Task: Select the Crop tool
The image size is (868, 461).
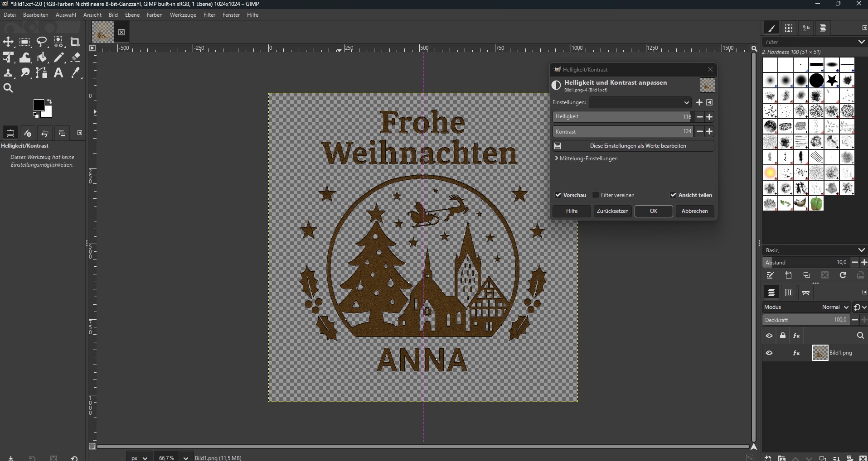Action: [75, 42]
